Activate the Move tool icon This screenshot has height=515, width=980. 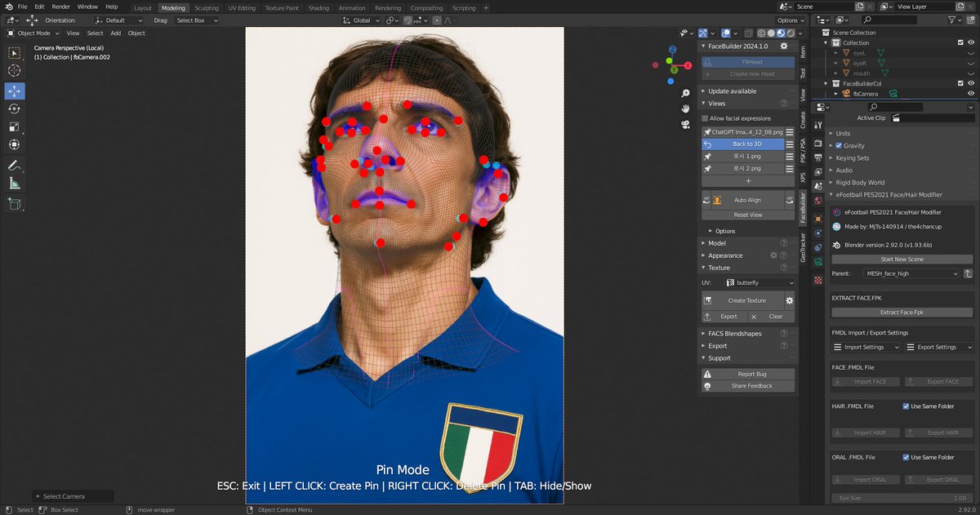tap(15, 91)
